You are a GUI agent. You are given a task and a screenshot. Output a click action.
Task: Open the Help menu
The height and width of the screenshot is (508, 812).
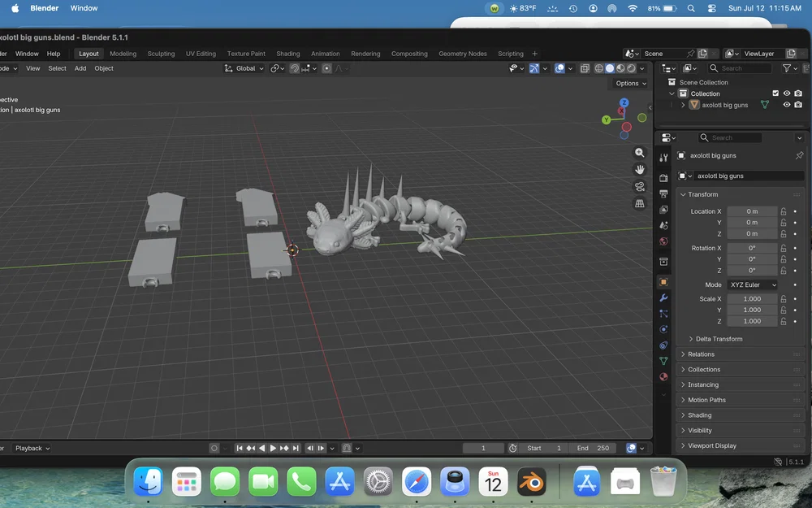(54, 54)
